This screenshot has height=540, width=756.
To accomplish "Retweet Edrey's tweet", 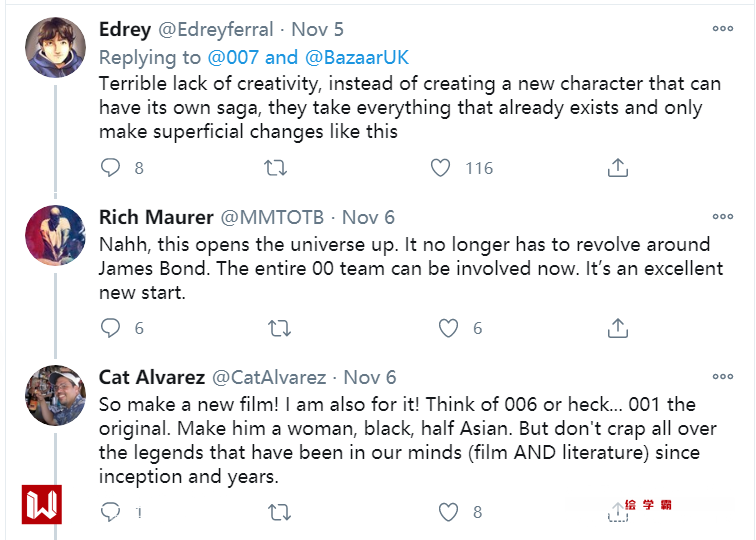I will point(275,168).
